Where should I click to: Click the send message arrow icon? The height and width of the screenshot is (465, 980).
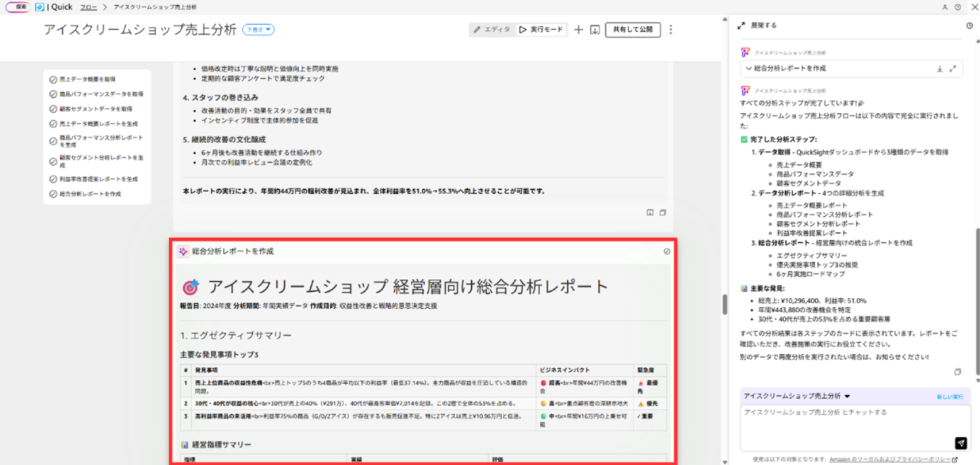click(x=961, y=443)
